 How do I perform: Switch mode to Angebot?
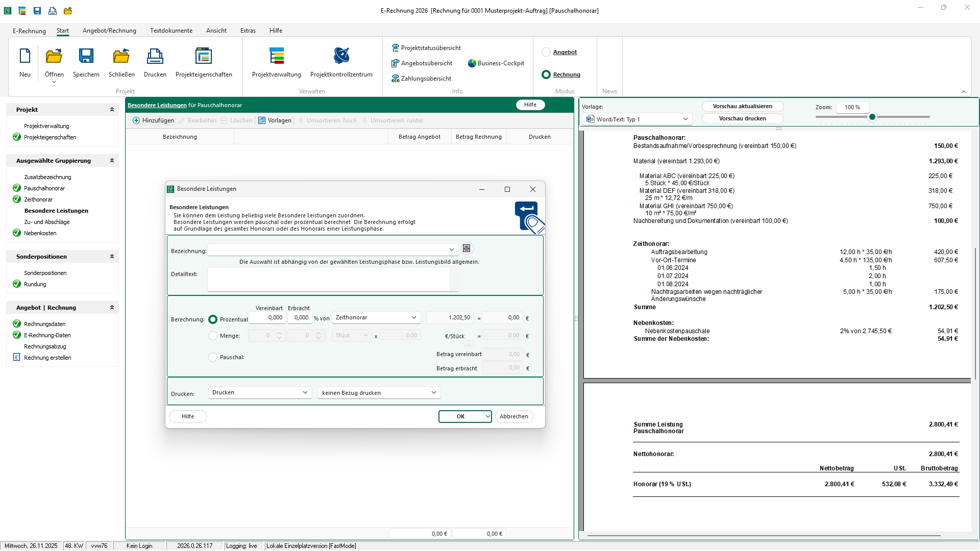(x=546, y=52)
